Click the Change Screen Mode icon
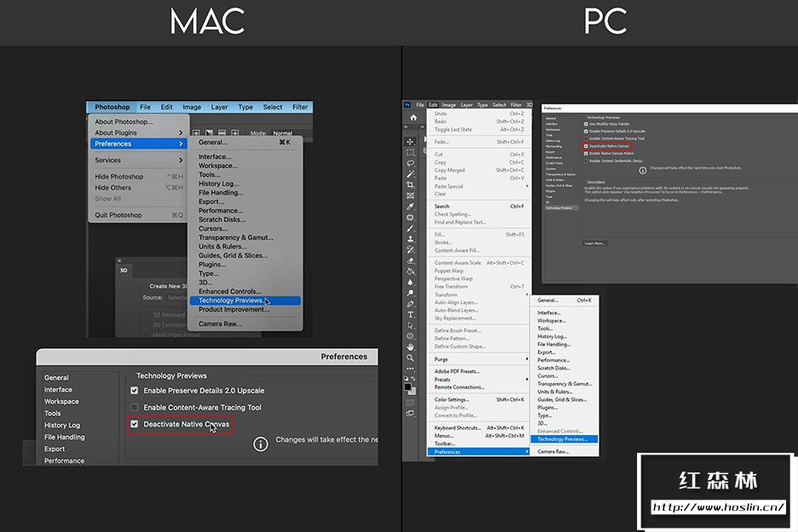The image size is (798, 532). pos(410,414)
